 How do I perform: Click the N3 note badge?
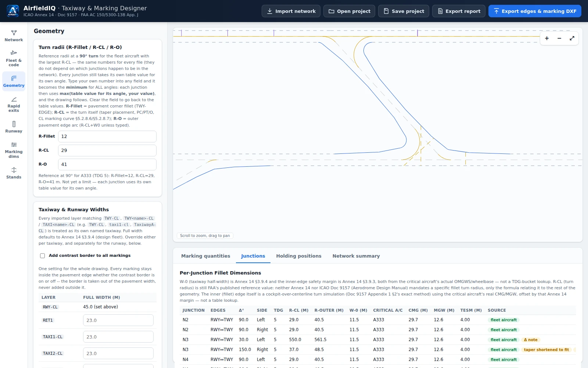pyautogui.click(x=531, y=340)
